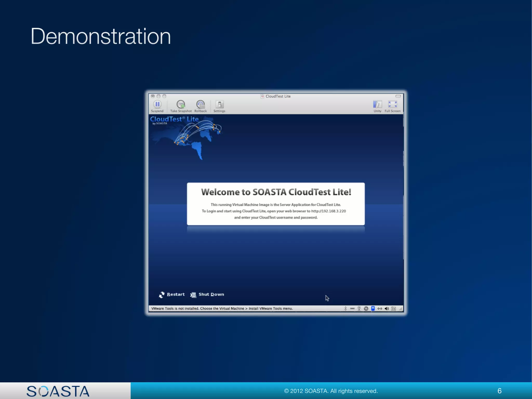Open the VM Settings icon

(219, 104)
